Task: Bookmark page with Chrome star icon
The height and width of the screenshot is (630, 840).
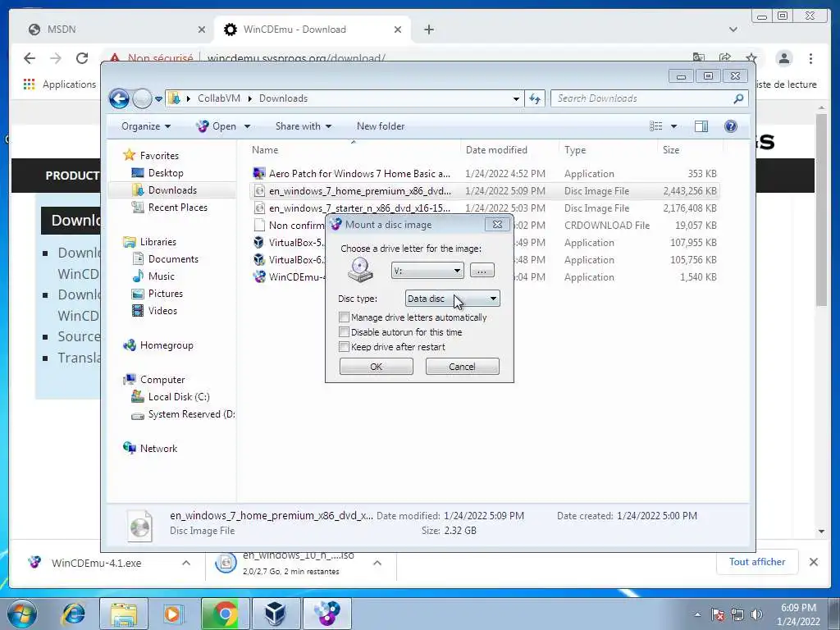Action: coord(751,58)
